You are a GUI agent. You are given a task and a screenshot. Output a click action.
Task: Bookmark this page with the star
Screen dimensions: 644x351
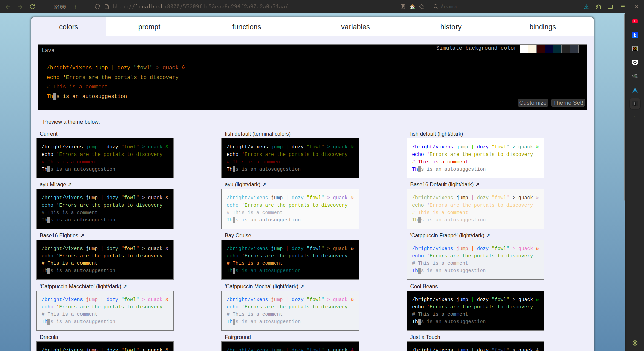pos(422,7)
